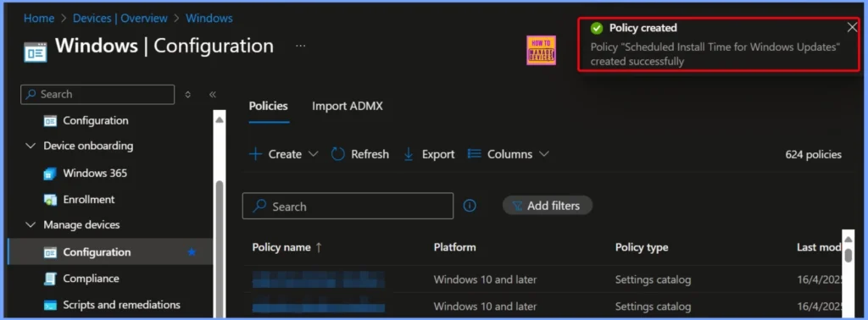Click the Windows 365 icon
This screenshot has height=320, width=868.
[50, 174]
